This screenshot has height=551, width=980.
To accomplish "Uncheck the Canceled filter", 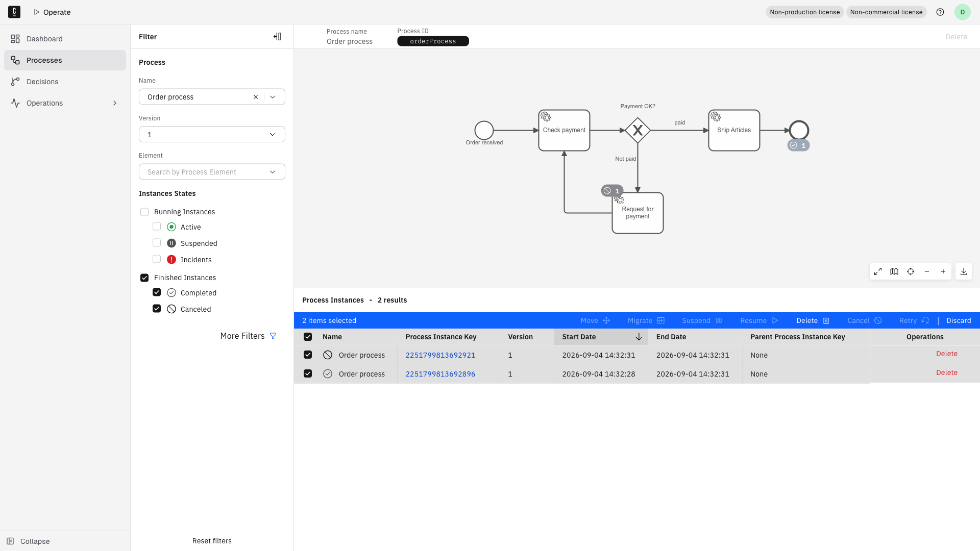I will click(157, 309).
